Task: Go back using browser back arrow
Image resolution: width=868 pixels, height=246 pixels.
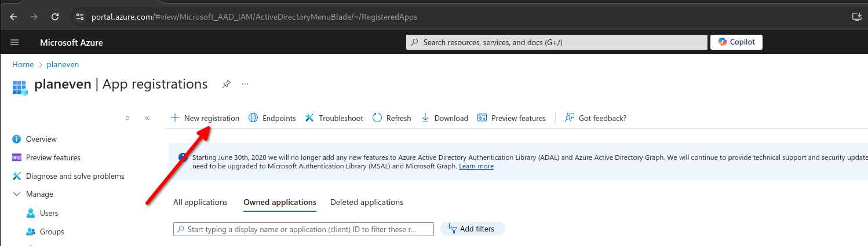Action: click(13, 17)
